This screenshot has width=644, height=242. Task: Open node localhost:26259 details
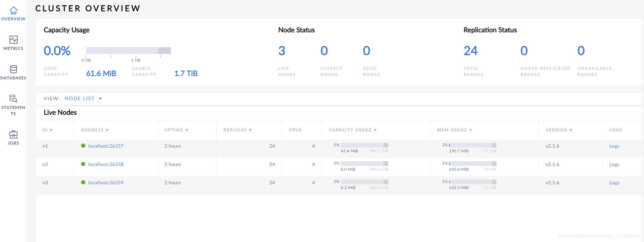[x=106, y=183]
